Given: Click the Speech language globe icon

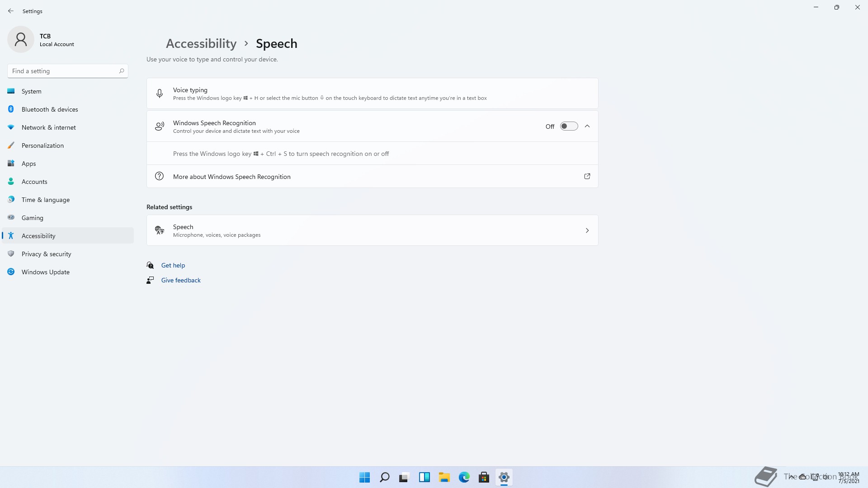Looking at the screenshot, I should pyautogui.click(x=160, y=230).
